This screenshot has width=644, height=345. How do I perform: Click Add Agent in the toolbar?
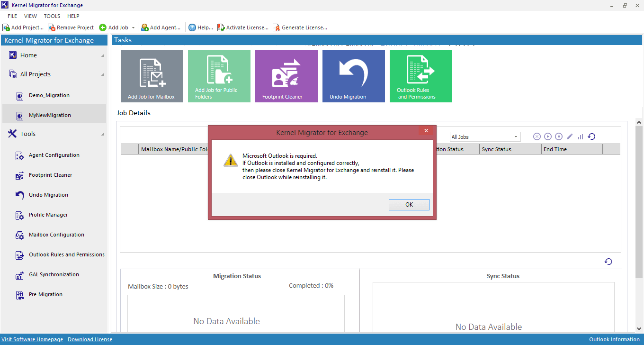161,27
